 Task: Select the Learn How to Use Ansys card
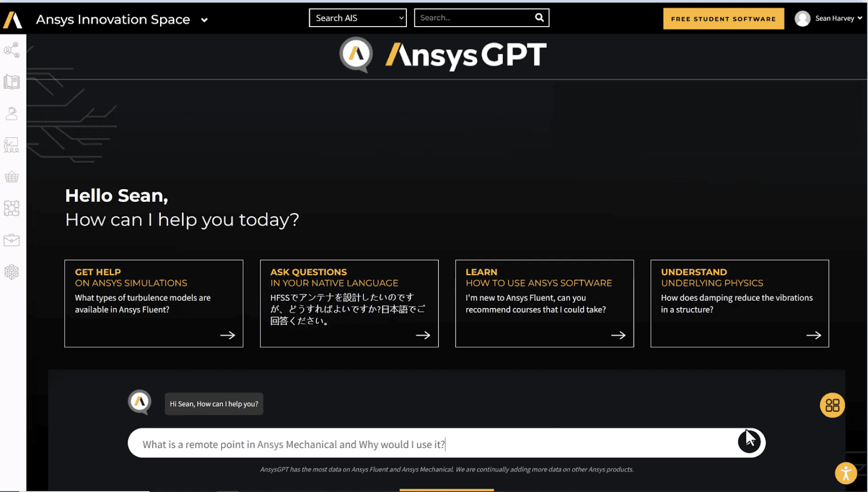tap(544, 303)
